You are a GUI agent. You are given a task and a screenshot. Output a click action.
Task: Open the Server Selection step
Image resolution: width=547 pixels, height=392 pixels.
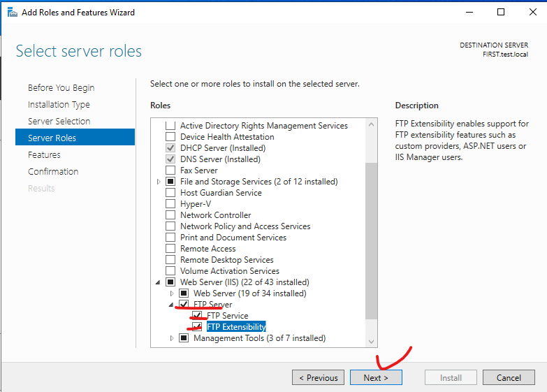pos(59,121)
